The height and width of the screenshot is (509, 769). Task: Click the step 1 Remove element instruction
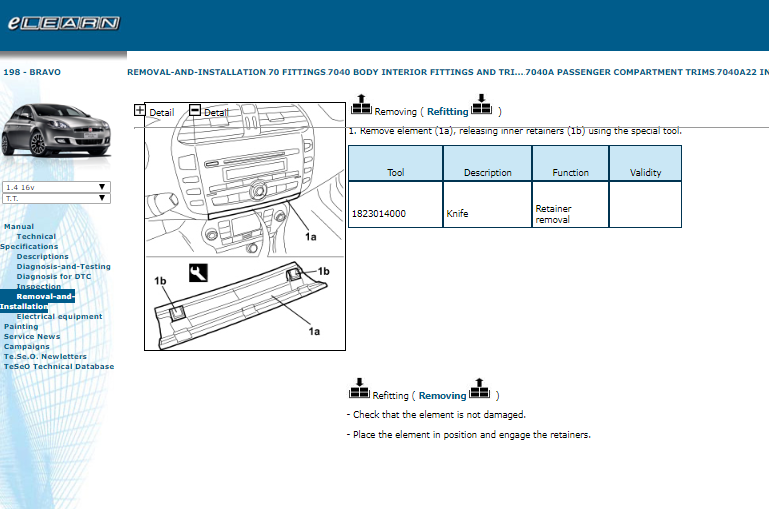point(515,131)
